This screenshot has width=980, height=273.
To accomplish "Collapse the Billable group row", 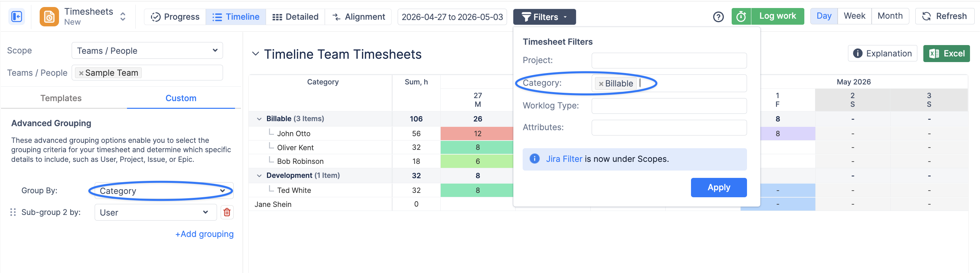I will tap(259, 119).
